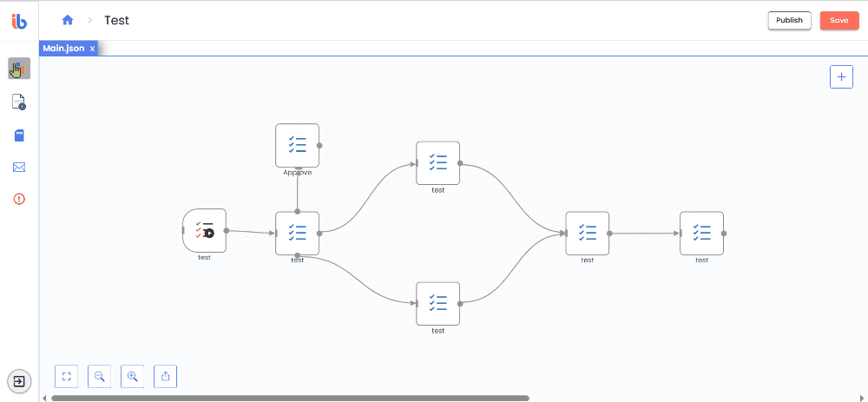Image resolution: width=868 pixels, height=402 pixels.
Task: Click the zoom in magnifier icon
Action: 132,377
